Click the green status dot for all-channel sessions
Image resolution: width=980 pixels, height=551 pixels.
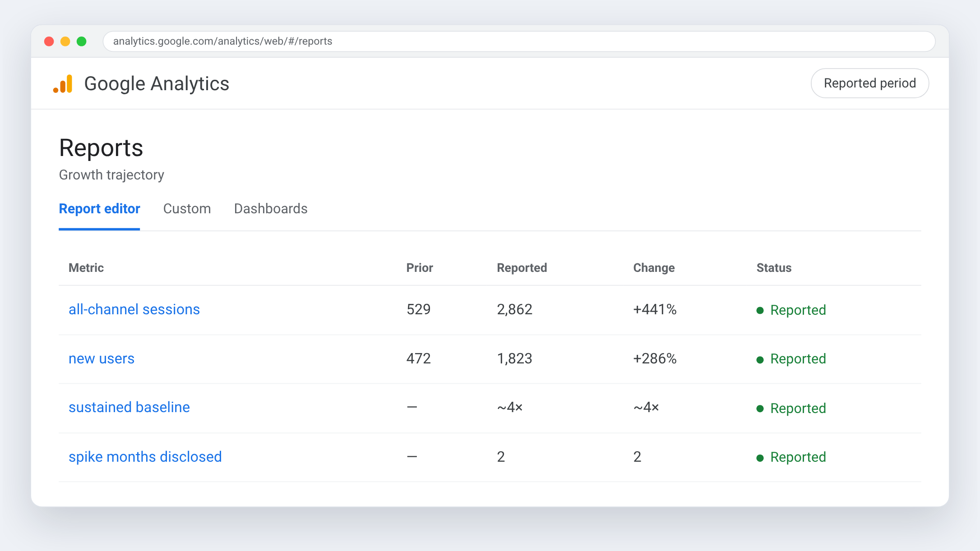760,311
